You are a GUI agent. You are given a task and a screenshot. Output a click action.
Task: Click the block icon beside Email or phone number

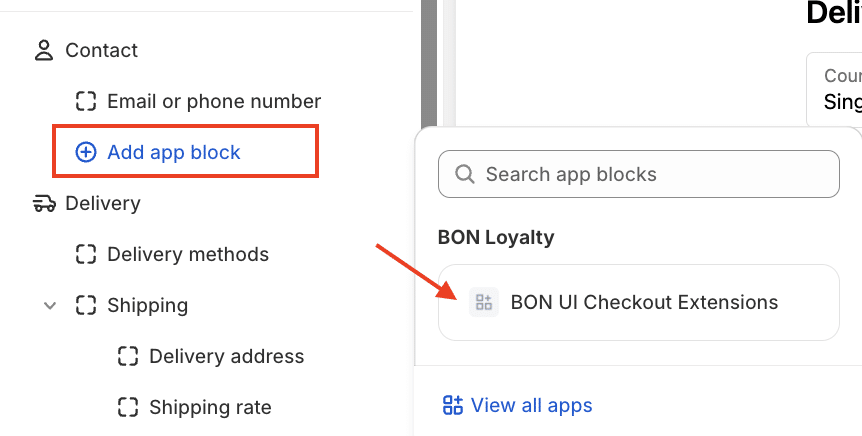pos(86,101)
